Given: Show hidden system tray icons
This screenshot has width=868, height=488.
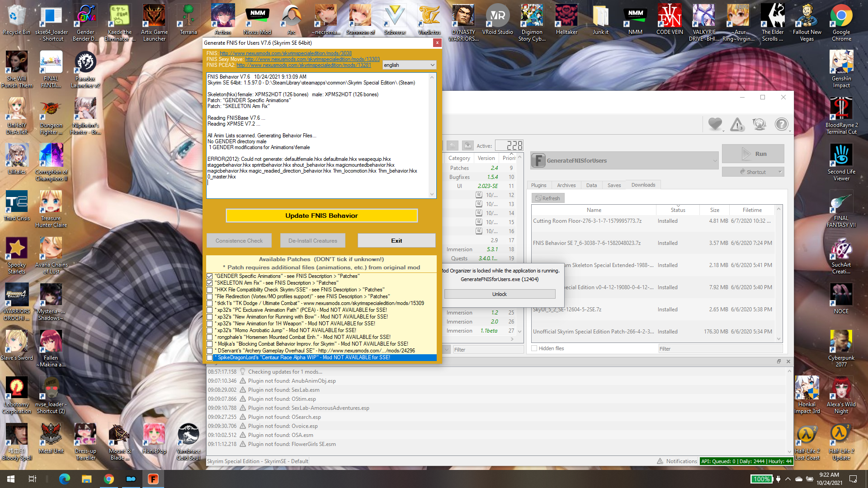Looking at the screenshot, I should pyautogui.click(x=788, y=479).
